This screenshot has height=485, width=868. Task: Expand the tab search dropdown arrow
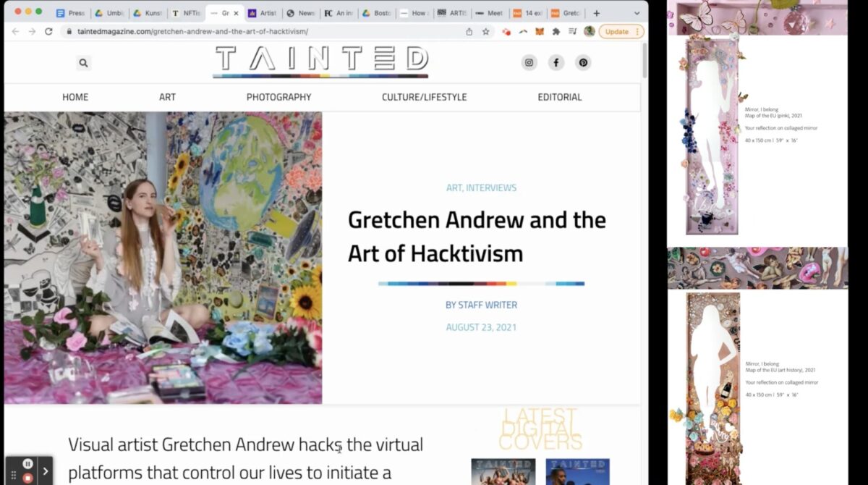tap(637, 13)
